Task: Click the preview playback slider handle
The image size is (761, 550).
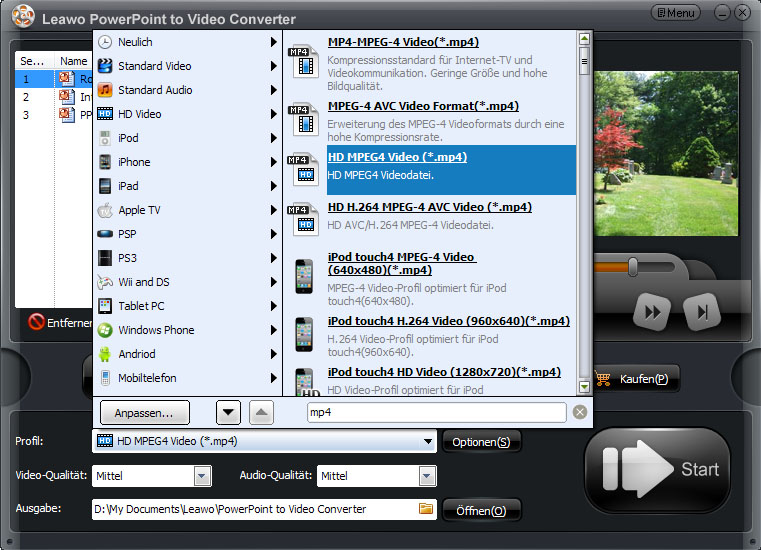Action: point(632,267)
